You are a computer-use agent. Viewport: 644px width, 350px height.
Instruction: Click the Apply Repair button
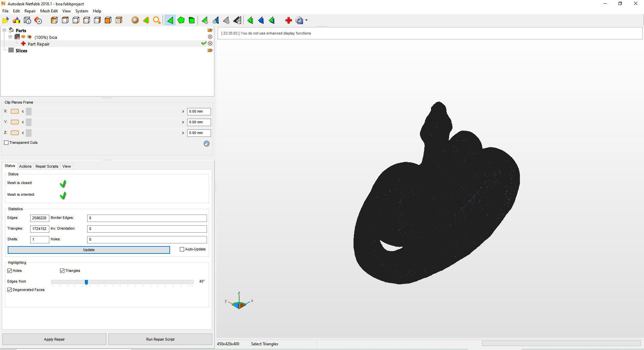[x=54, y=339]
